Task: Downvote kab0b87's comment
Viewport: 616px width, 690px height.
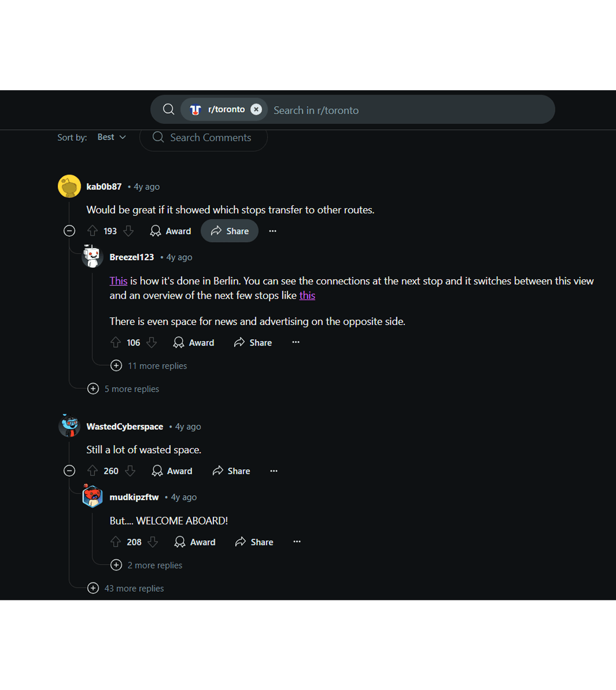Action: pos(129,231)
